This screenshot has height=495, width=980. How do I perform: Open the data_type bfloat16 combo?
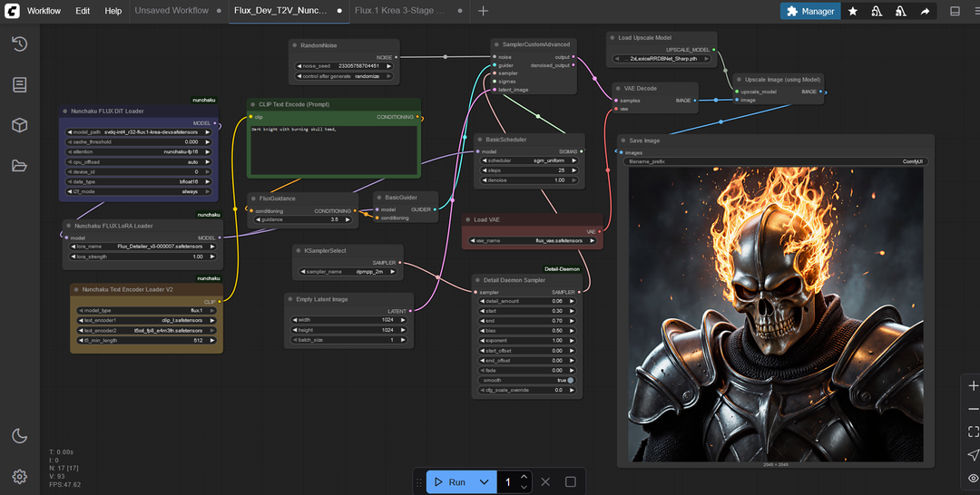pyautogui.click(x=139, y=181)
